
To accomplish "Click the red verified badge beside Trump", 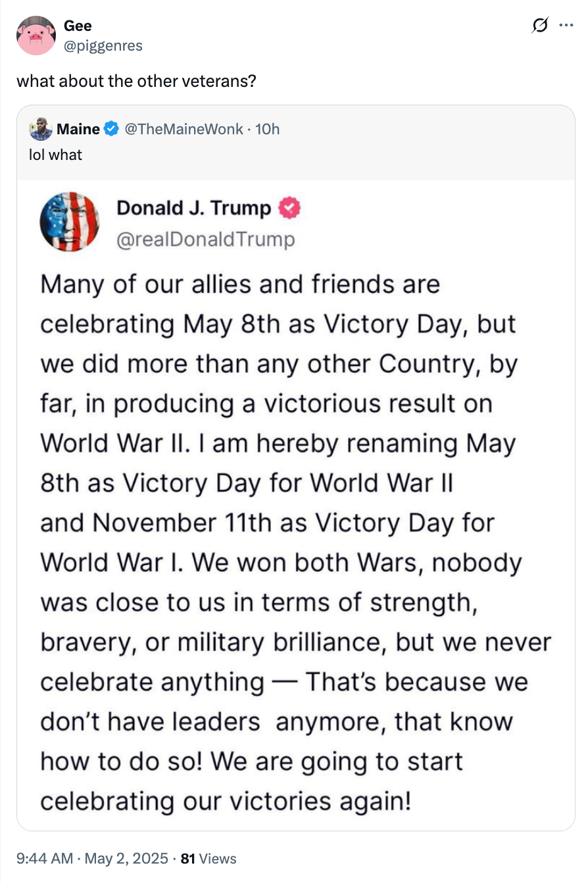I will point(290,209).
